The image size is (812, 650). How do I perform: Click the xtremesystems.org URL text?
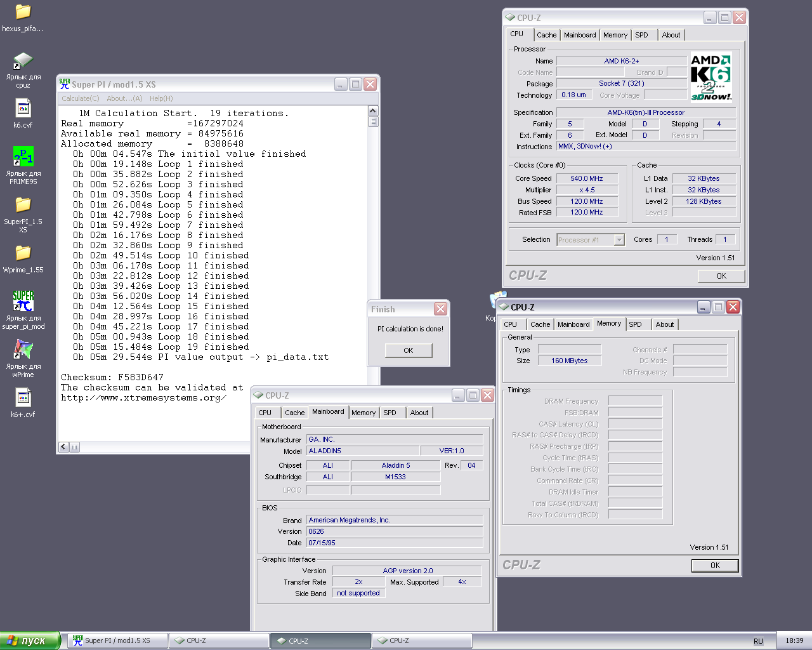[144, 397]
